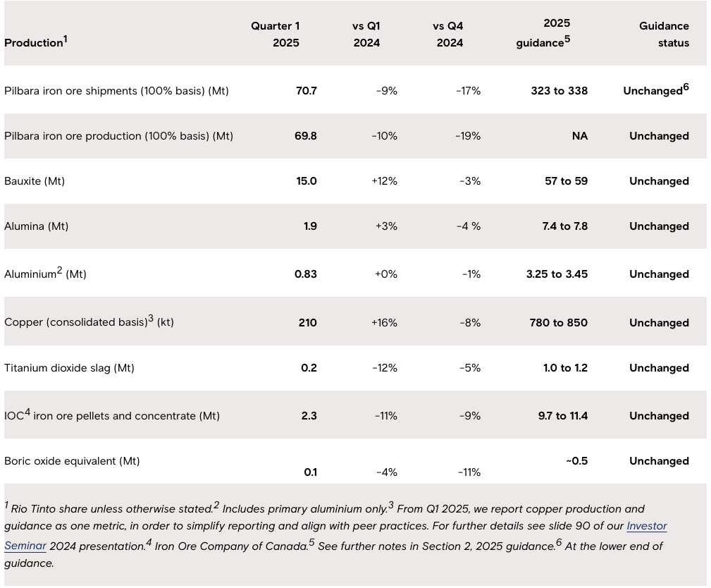
Task: Select the Boric oxide equivalent row label
Action: point(72,461)
